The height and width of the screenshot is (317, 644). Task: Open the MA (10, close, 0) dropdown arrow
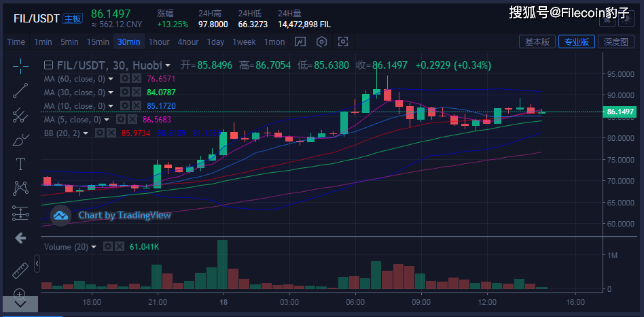click(111, 106)
